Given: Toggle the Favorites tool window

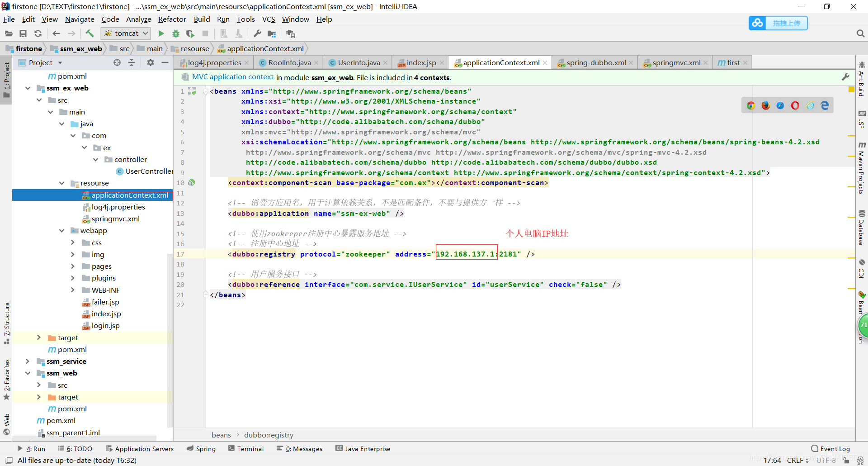Looking at the screenshot, I should click(x=6, y=380).
